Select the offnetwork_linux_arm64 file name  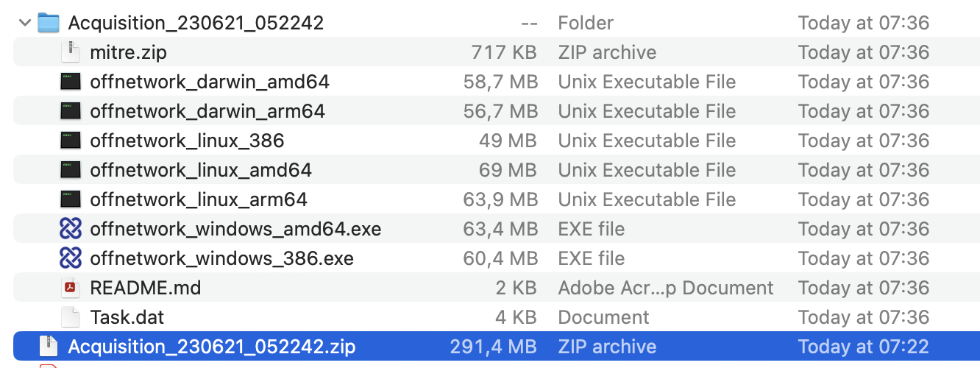coord(199,199)
